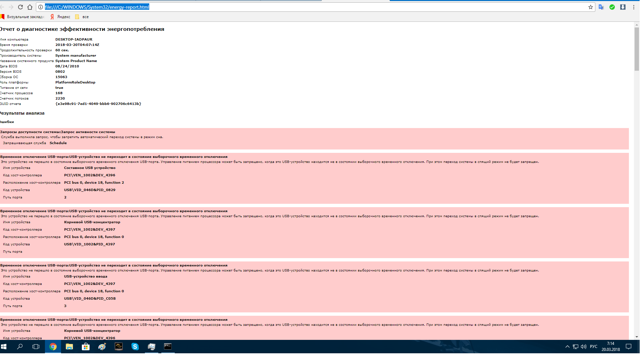Screen dimensions: 644x362
Task: Click the USB-устройство ввода device name
Action: (86, 277)
